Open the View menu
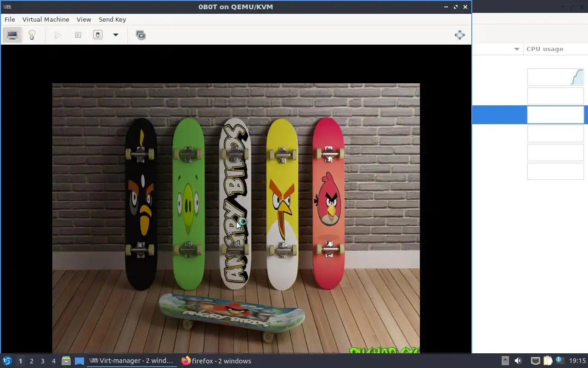The image size is (588, 368). tap(84, 19)
